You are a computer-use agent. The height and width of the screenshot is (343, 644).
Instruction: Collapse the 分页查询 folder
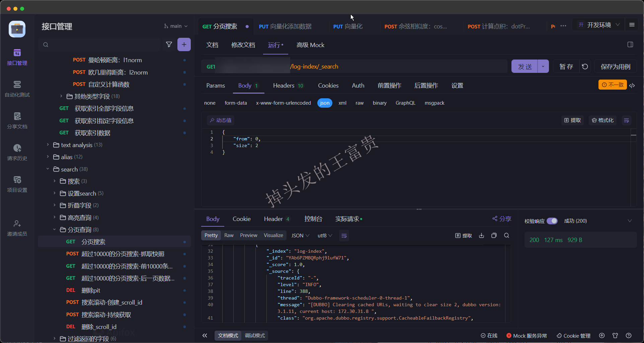pyautogui.click(x=54, y=230)
